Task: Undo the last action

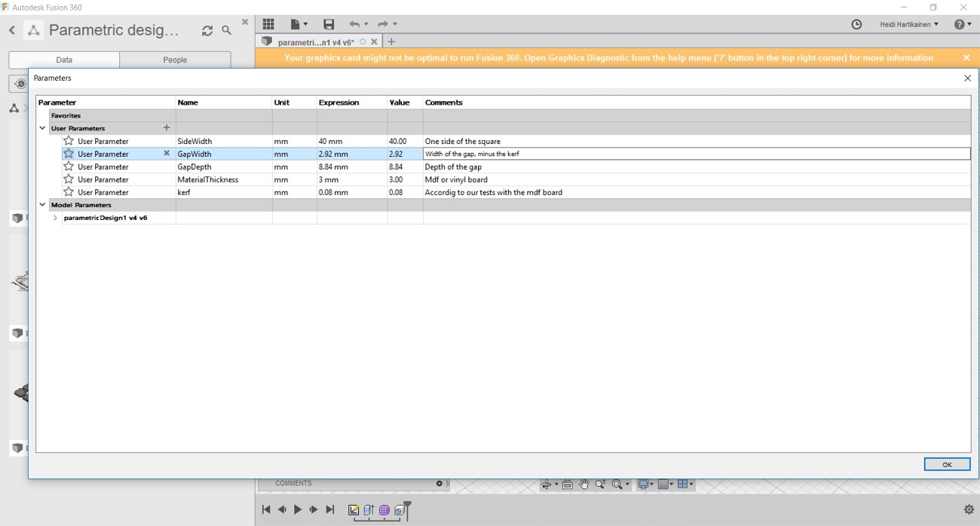Action: [x=354, y=24]
